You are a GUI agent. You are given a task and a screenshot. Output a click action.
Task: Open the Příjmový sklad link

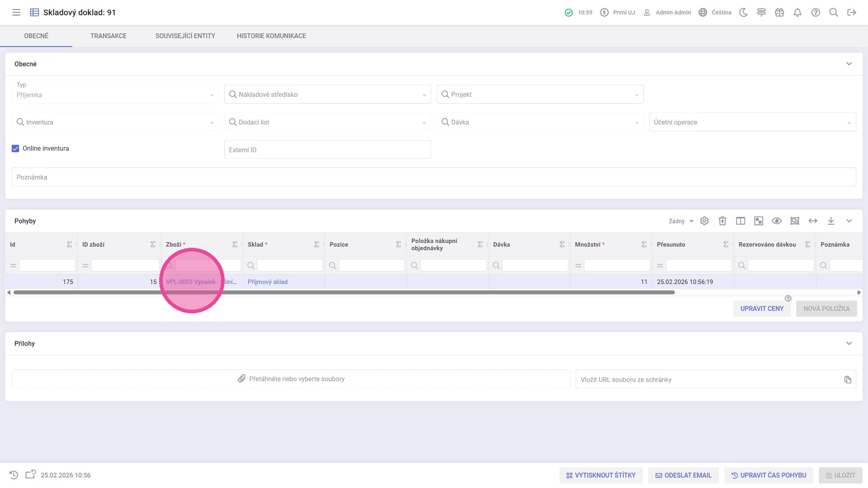(x=267, y=282)
